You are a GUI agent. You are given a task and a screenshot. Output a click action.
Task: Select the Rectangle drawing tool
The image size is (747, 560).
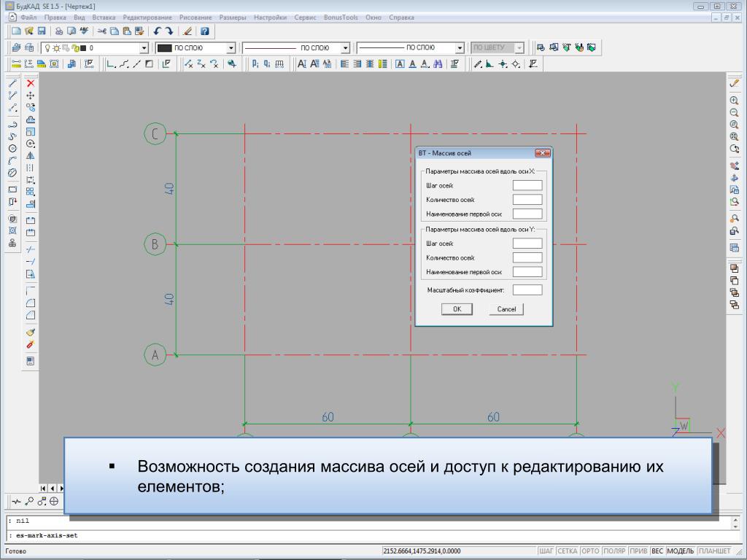pos(13,189)
